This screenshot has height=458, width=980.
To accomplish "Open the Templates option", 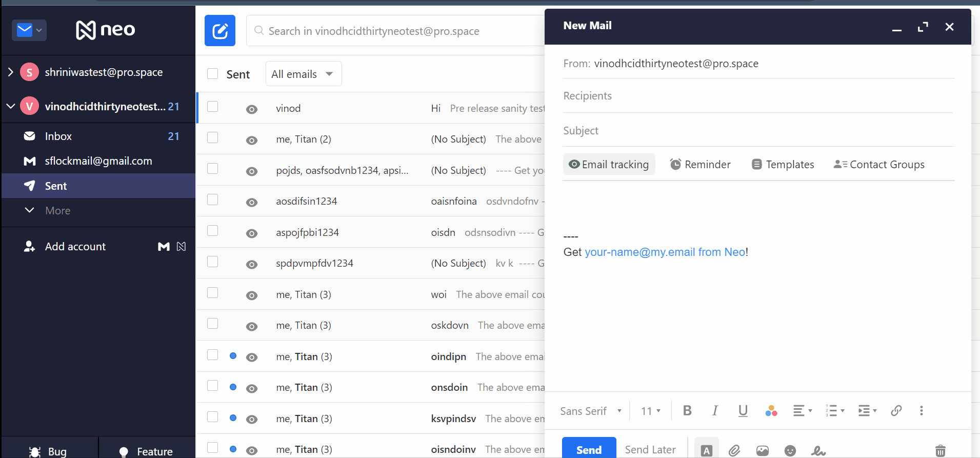I will [x=783, y=164].
